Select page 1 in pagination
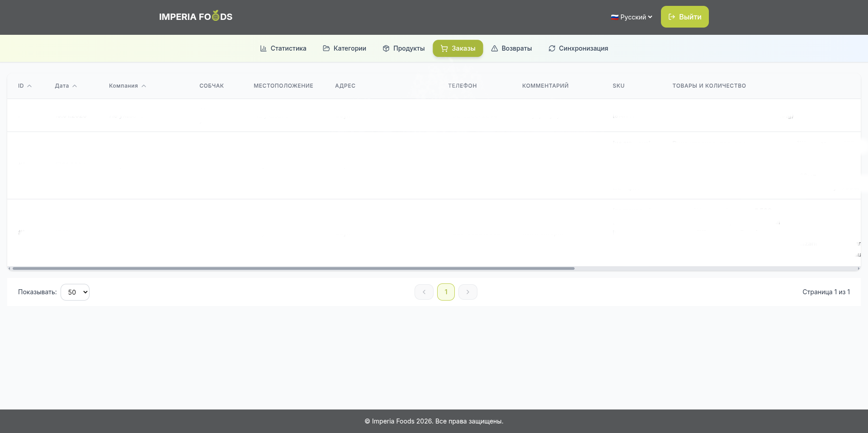Image resolution: width=868 pixels, height=433 pixels. [x=446, y=292]
